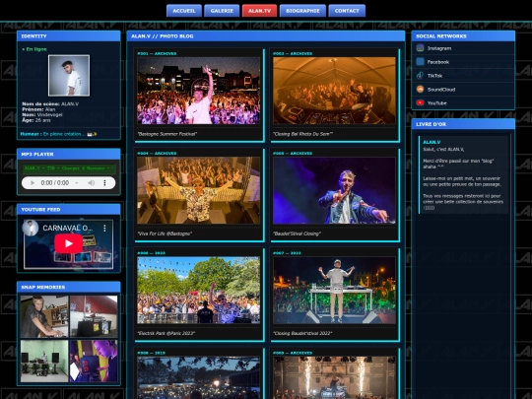Open the green-room speakers snap memory
Screen dimensions: 532x399
pyautogui.click(x=44, y=361)
